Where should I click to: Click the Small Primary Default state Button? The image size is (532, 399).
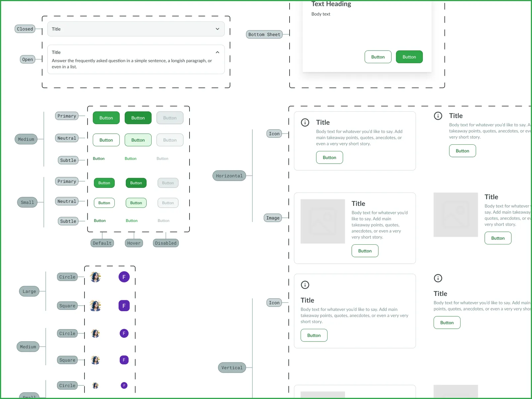pos(104,183)
